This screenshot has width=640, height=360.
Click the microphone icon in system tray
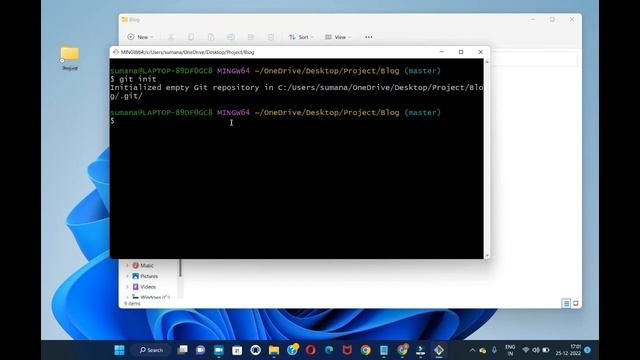(x=494, y=350)
